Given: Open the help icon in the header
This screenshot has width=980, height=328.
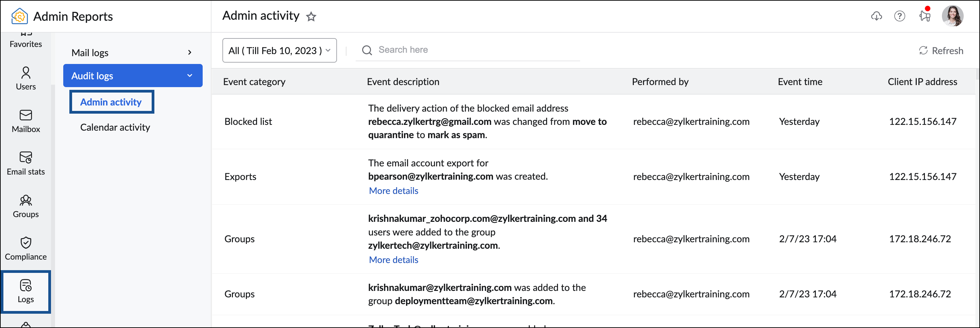Looking at the screenshot, I should [900, 16].
